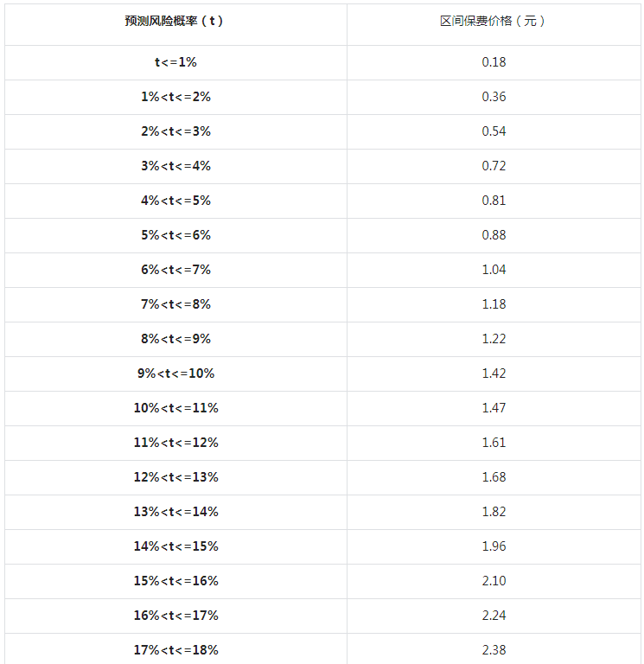Image resolution: width=644 pixels, height=664 pixels.
Task: Select the 9%<t<=10% range cell
Action: [175, 373]
